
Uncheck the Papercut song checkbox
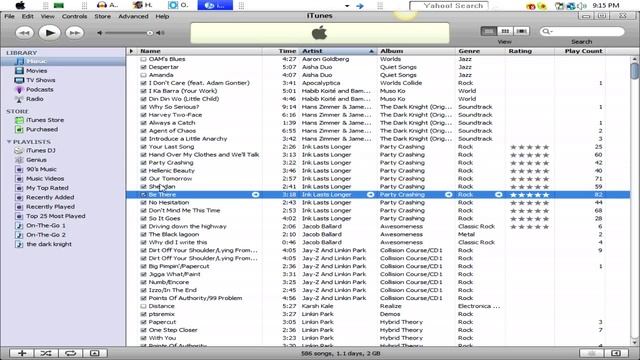point(143,322)
